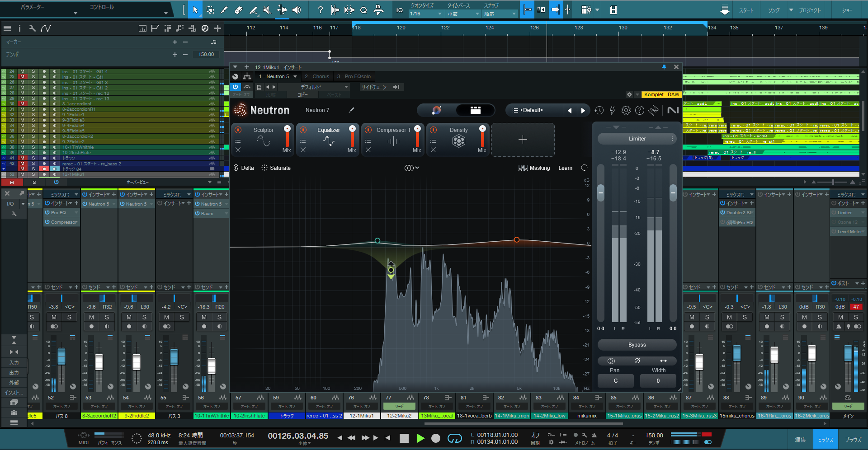Open the 編集 edit view tab
This screenshot has width=868, height=450.
coord(800,440)
